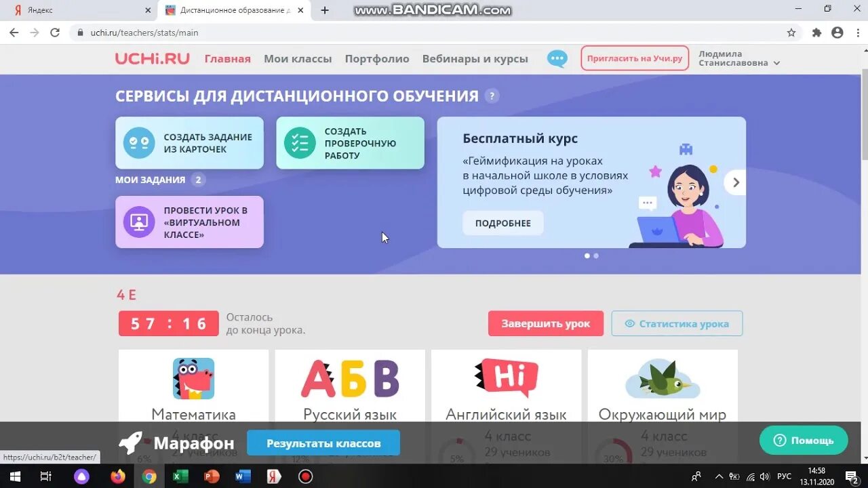Click the Бесплатный курс banner title
This screenshot has width=868, height=488.
520,138
